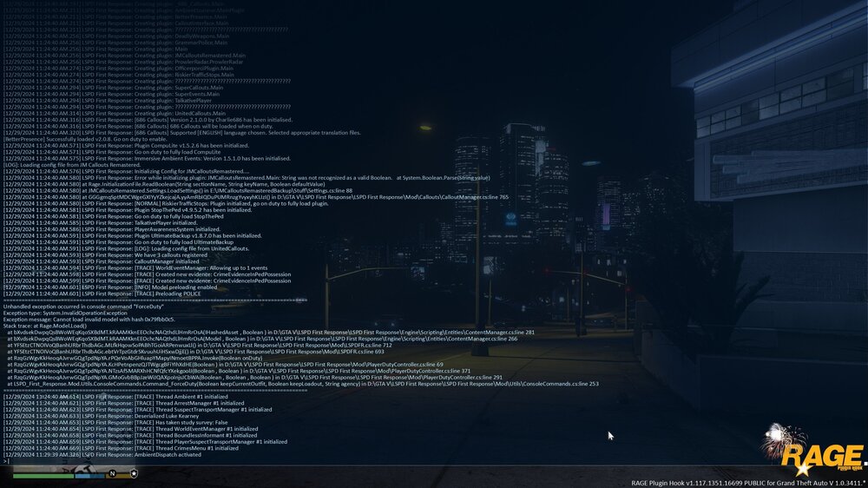Click the 'Thread BoundlessInformant #1 initialized' line
868x488 pixels.
[130, 435]
